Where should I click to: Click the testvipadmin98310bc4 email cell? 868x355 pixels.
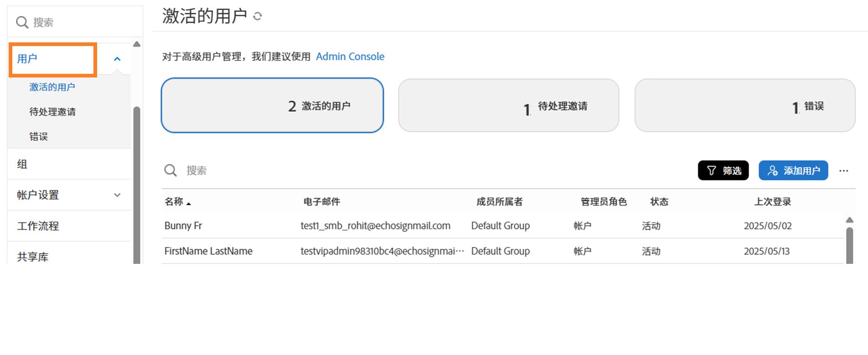[x=382, y=251]
